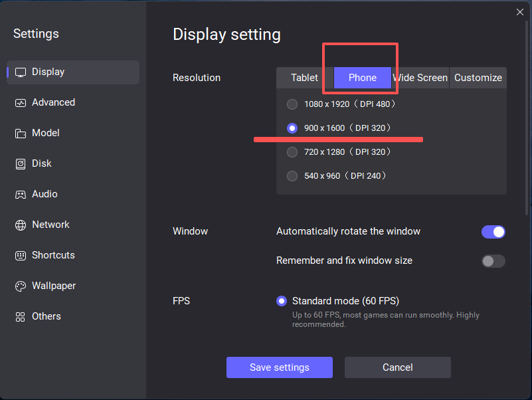Open the Customize resolution tab
The image size is (532, 400).
pyautogui.click(x=478, y=78)
